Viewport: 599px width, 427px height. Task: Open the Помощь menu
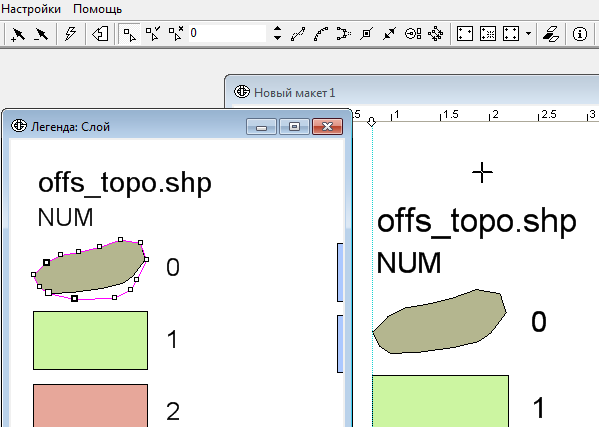(97, 9)
